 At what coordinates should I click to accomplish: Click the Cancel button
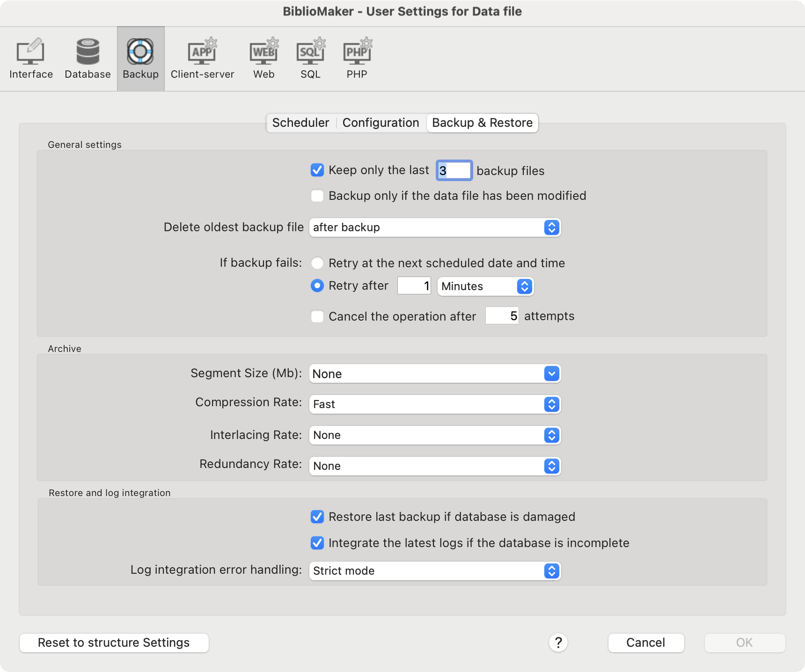coord(646,643)
